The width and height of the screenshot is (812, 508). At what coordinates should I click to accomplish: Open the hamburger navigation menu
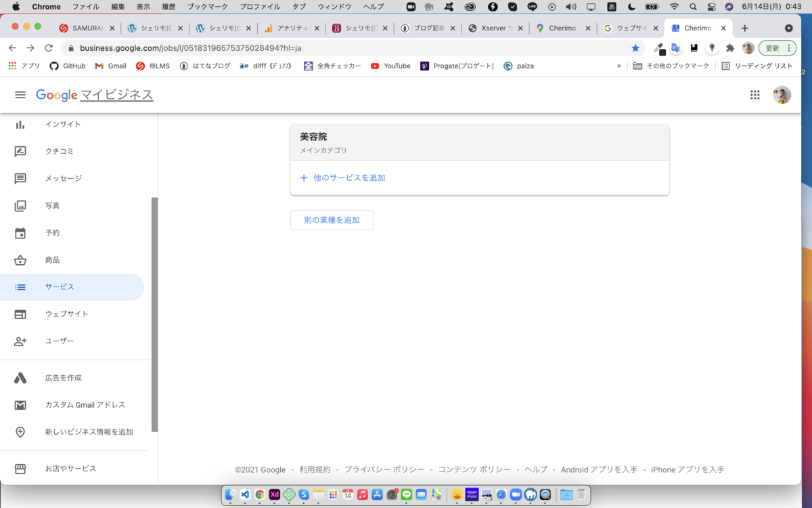[x=20, y=95]
